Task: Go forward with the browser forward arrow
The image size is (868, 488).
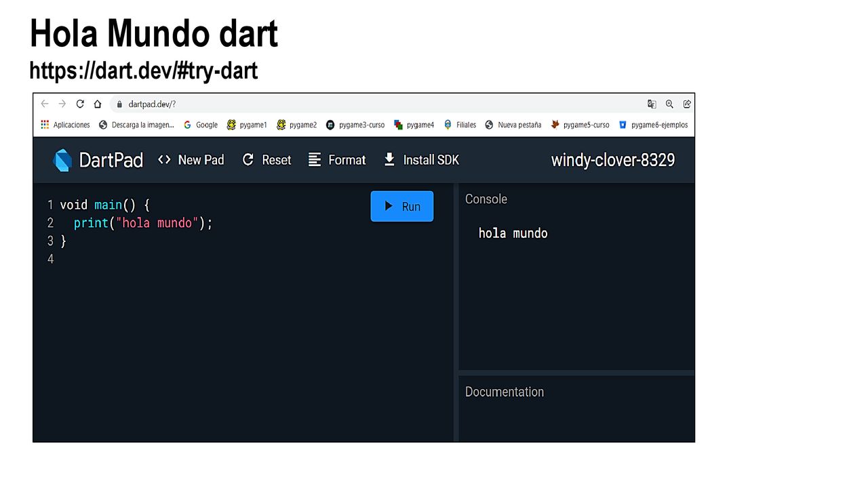Action: 62,104
